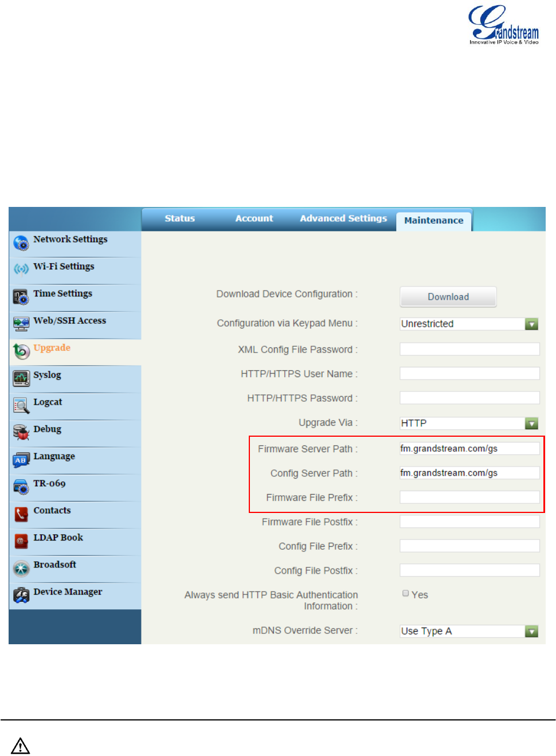Image resolution: width=556 pixels, height=756 pixels.
Task: Click the LDAP Book icon
Action: (21, 540)
